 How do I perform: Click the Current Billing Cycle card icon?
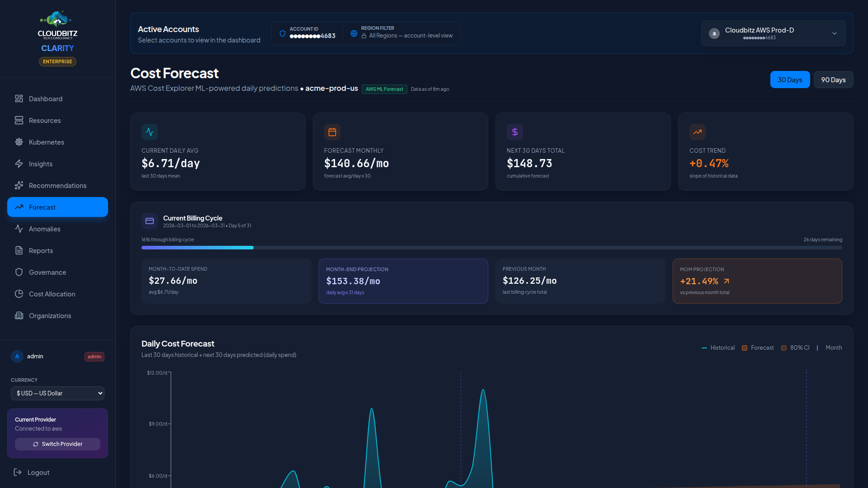[150, 221]
